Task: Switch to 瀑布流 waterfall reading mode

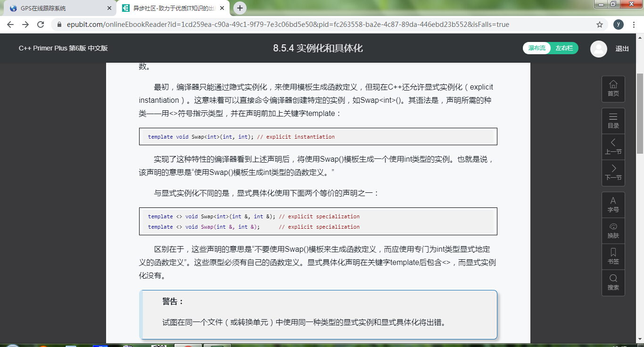Action: coord(537,48)
